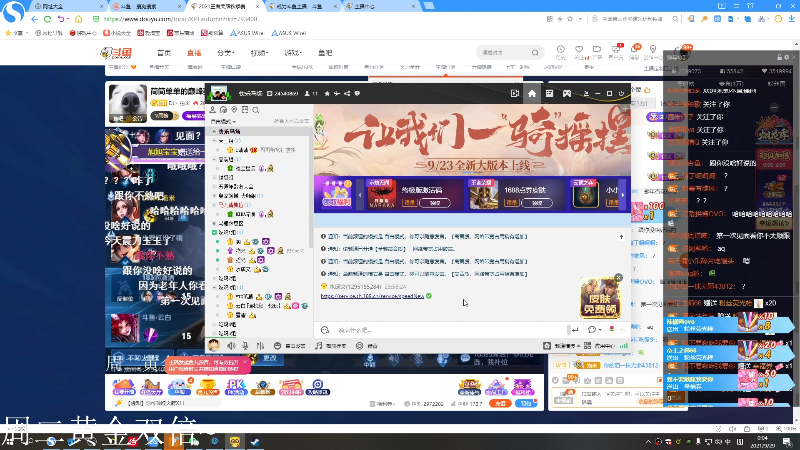Go to the browser home page
800x450 pixels.
pyautogui.click(x=79, y=19)
